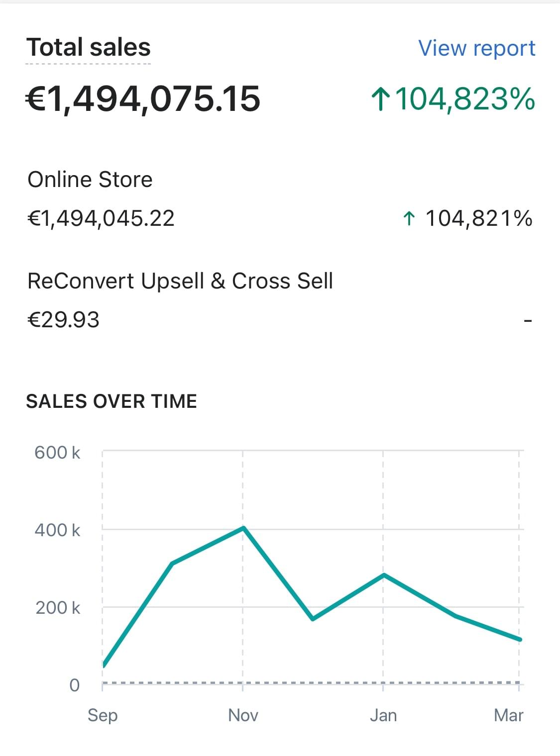
Task: Click the €29.93 ReConvert sales value
Action: tap(63, 320)
